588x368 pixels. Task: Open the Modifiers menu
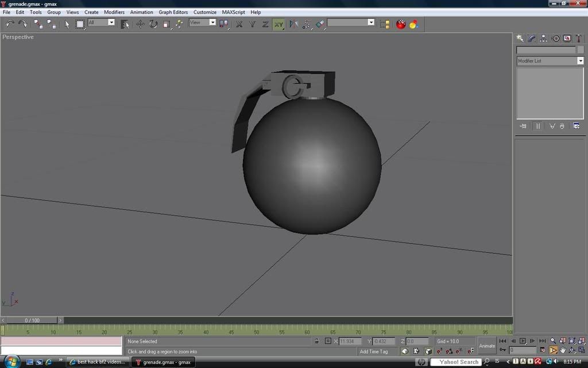click(114, 12)
